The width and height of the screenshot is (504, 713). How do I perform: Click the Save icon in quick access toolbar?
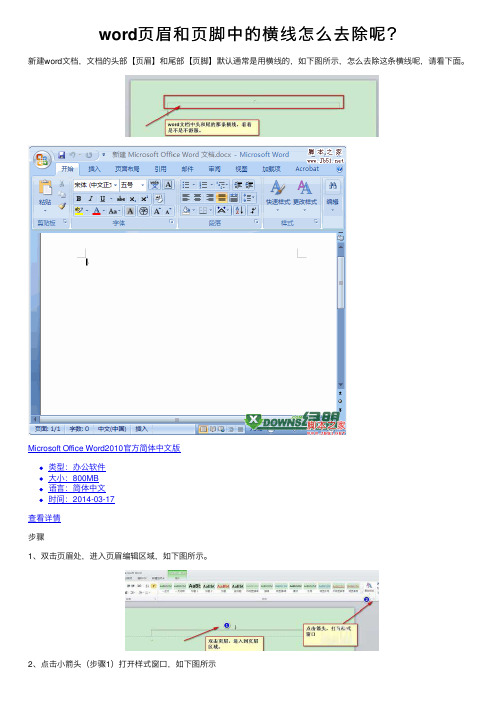[61, 155]
